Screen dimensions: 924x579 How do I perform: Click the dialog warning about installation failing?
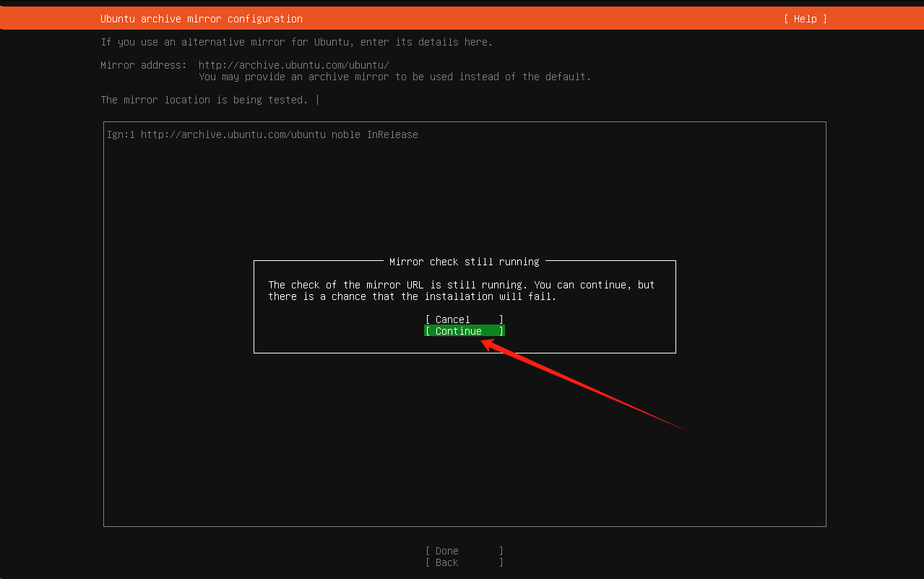point(462,291)
